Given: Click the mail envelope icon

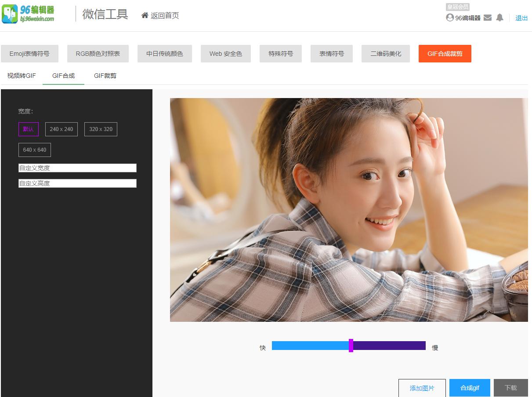Looking at the screenshot, I should [x=487, y=18].
